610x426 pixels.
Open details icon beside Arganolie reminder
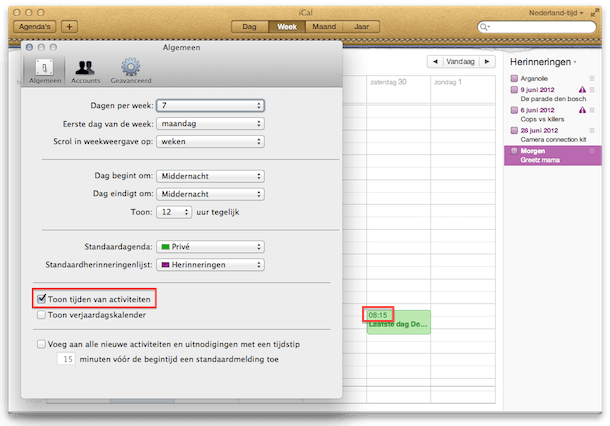tap(592, 78)
